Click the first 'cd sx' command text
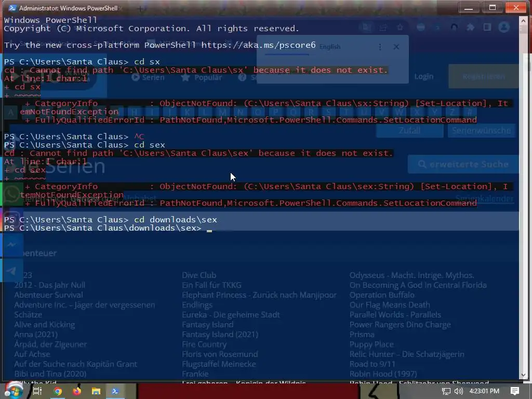The image size is (532, 399). 147,62
